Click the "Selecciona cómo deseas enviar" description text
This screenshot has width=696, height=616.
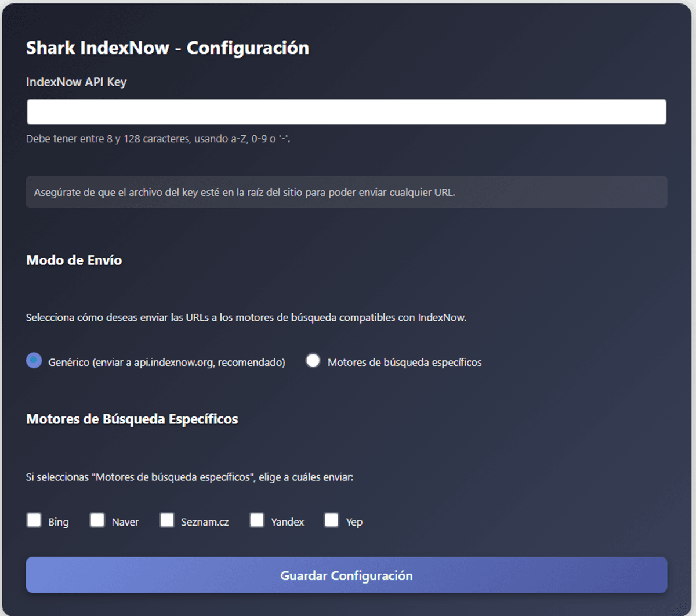(x=246, y=318)
